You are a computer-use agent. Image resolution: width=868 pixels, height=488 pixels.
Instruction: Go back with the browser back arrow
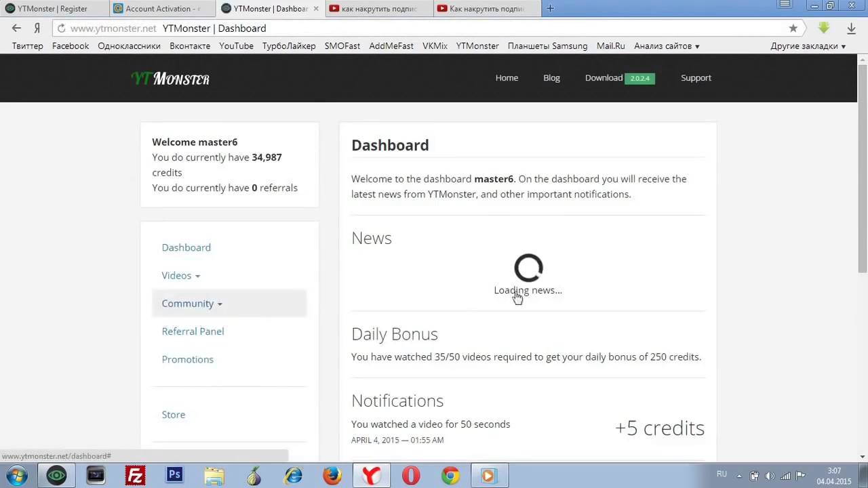pos(16,28)
